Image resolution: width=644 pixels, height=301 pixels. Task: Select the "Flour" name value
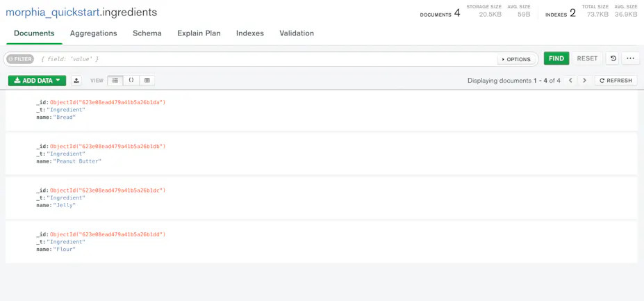point(65,249)
